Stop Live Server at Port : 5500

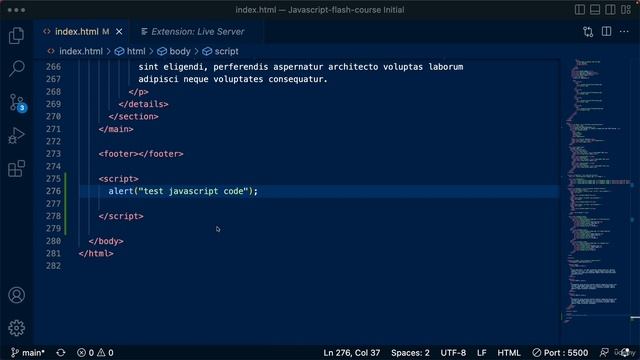pos(560,353)
